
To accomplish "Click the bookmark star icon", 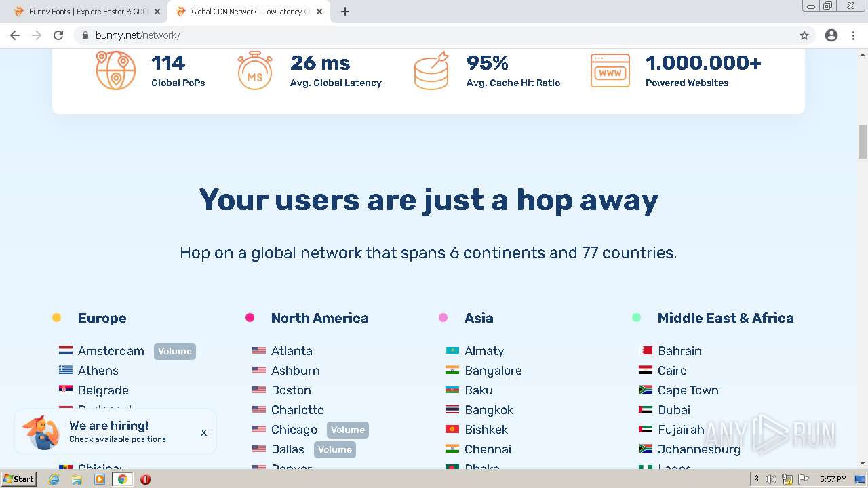I will click(x=804, y=35).
